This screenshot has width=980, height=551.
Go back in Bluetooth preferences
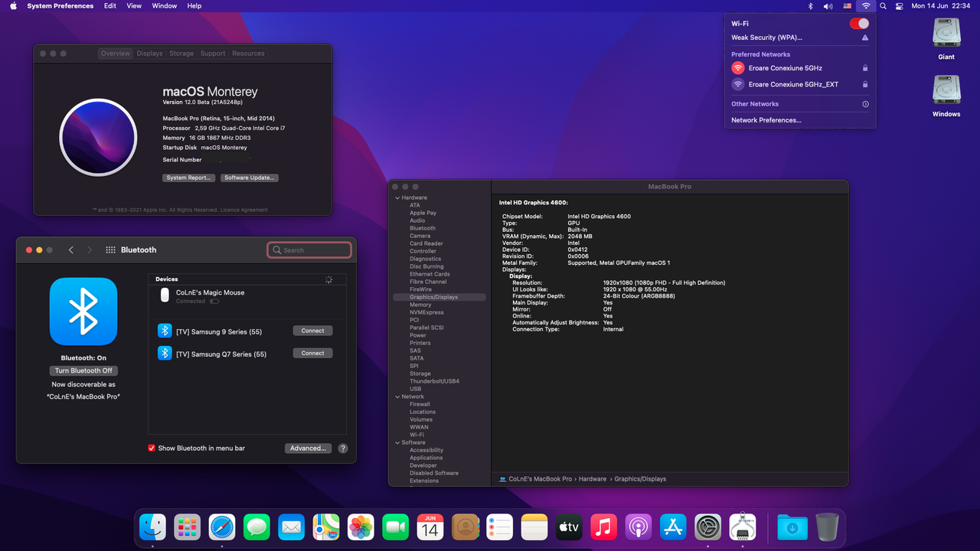[71, 249]
